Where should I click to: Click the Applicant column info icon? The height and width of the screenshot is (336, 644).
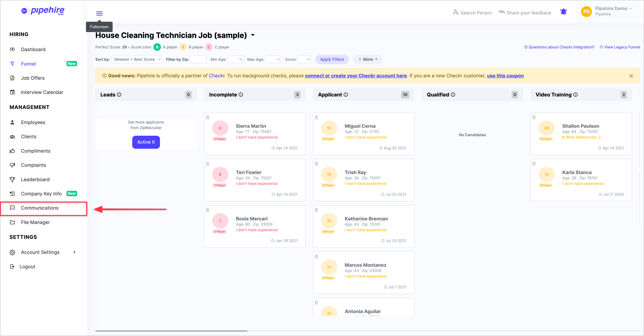tap(346, 95)
